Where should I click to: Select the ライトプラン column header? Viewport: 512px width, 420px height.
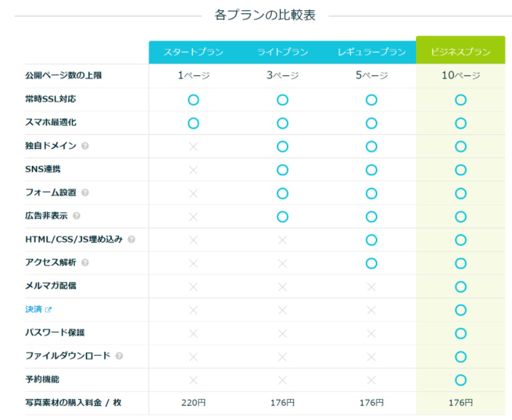click(282, 52)
